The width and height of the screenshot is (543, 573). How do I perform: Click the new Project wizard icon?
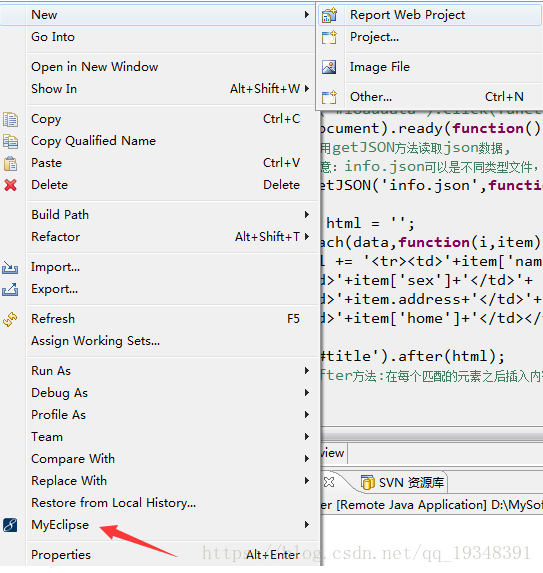coord(329,37)
